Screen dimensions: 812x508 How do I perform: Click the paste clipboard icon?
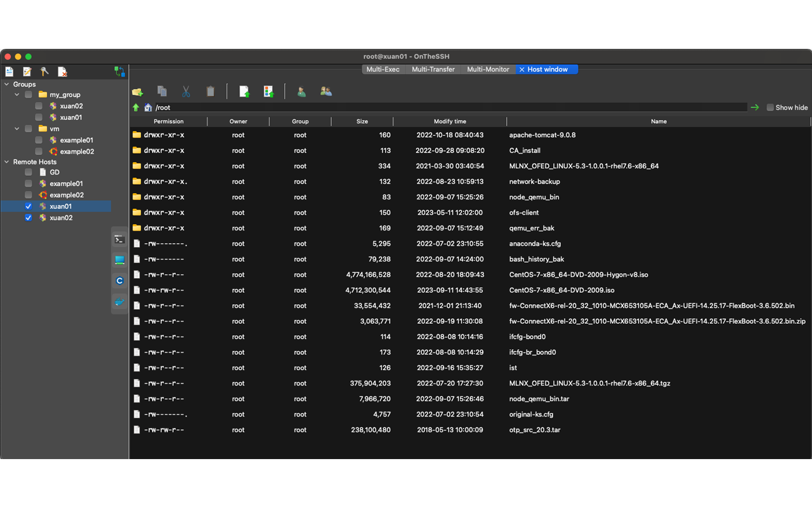210,91
